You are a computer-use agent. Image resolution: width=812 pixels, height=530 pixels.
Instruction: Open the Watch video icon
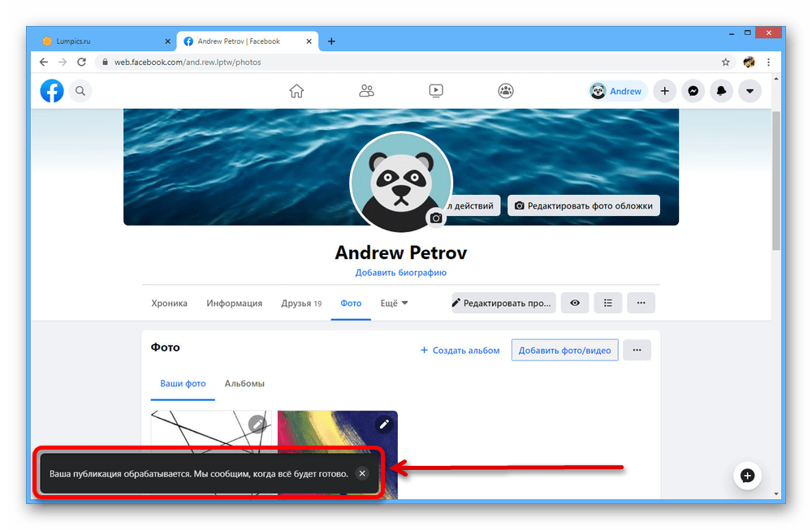(x=436, y=91)
